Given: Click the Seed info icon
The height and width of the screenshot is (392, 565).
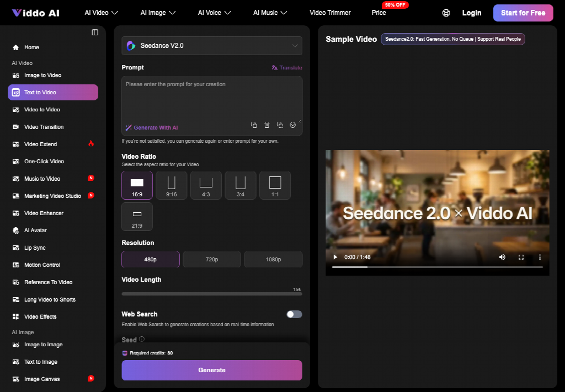Looking at the screenshot, I should coord(142,339).
